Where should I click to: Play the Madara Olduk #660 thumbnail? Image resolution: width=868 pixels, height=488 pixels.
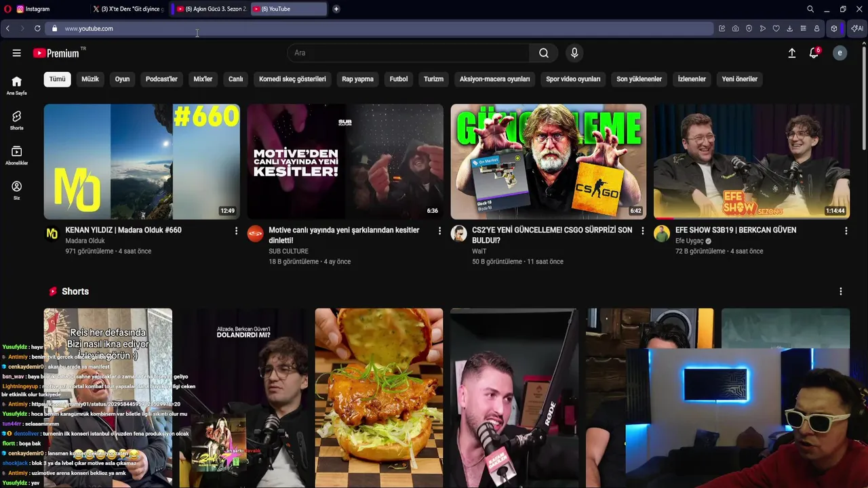142,161
